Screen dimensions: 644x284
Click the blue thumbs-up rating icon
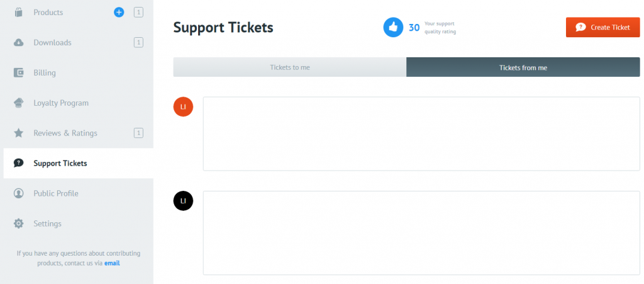point(393,27)
